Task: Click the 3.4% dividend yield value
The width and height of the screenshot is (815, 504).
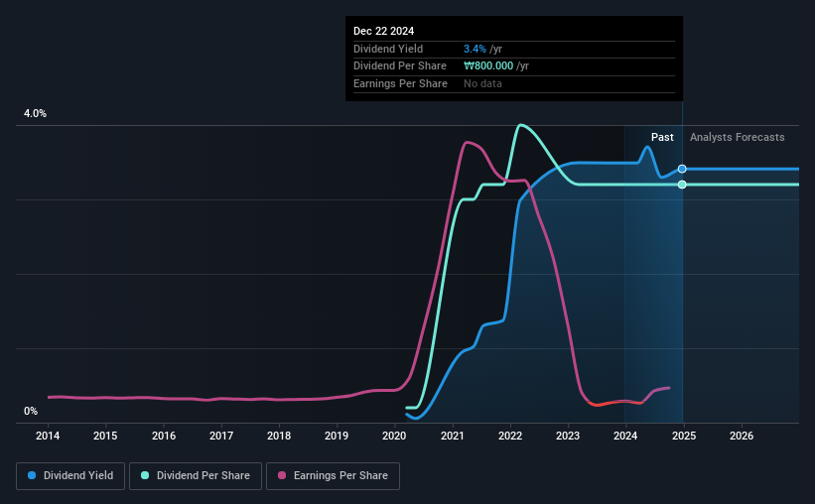Action: (x=475, y=49)
